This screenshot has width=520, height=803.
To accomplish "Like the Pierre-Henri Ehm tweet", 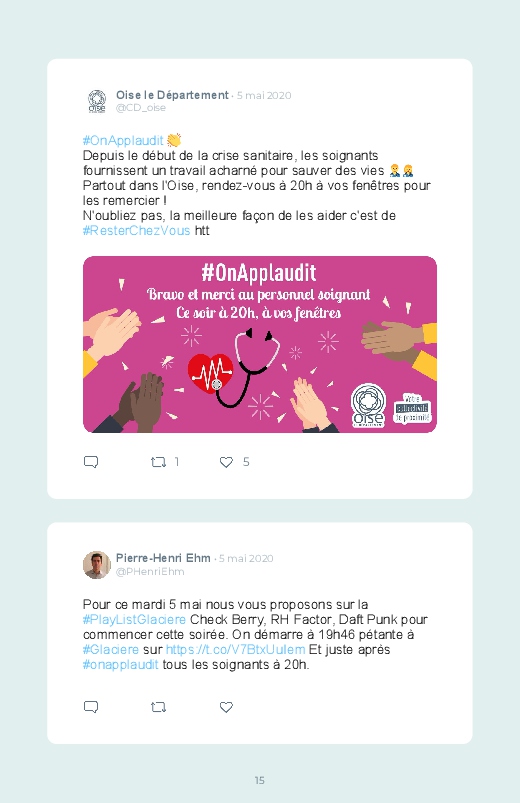I will pos(226,707).
